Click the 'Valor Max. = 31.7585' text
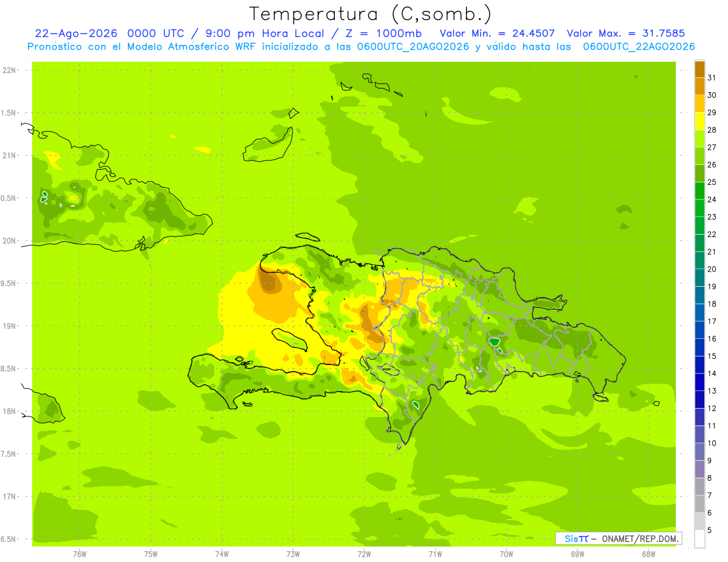This screenshot has height=562, width=728. point(625,33)
